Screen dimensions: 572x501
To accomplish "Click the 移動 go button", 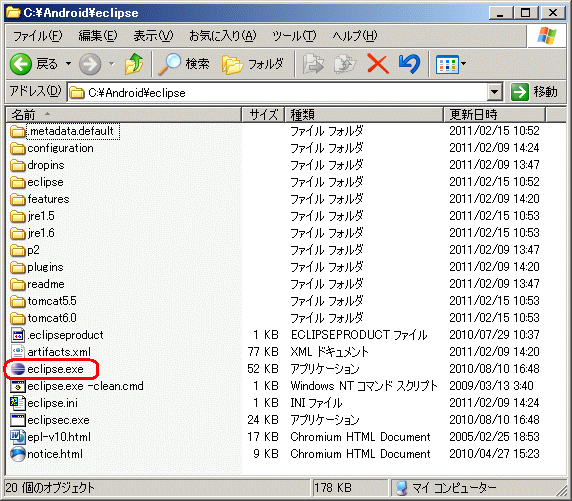I will click(534, 92).
